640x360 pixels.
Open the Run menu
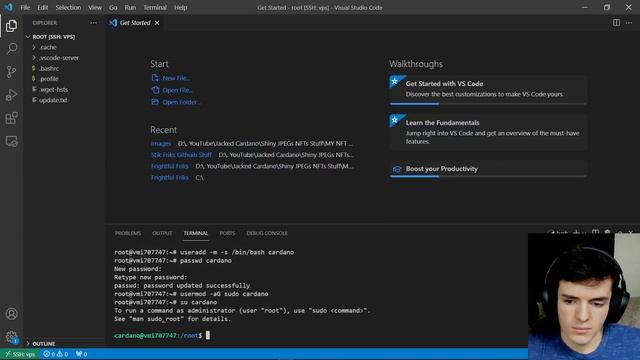point(130,7)
